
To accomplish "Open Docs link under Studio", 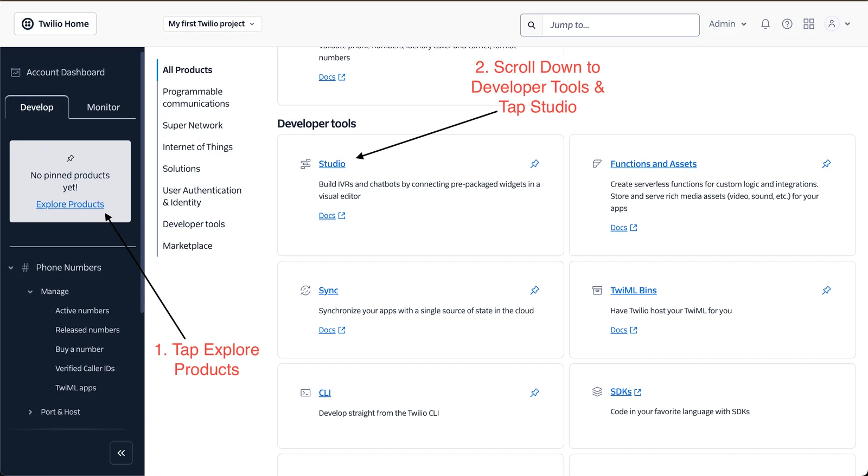I will [332, 216].
